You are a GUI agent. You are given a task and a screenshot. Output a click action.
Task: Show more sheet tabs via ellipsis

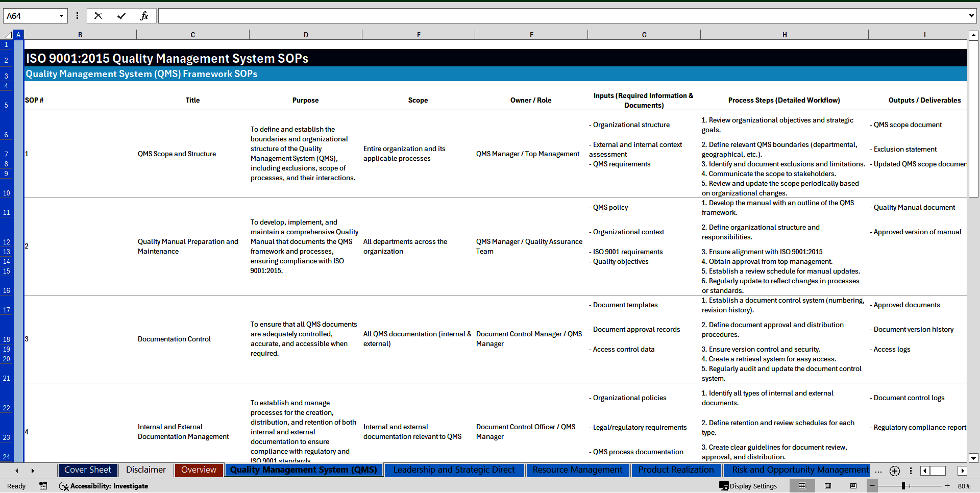[878, 471]
